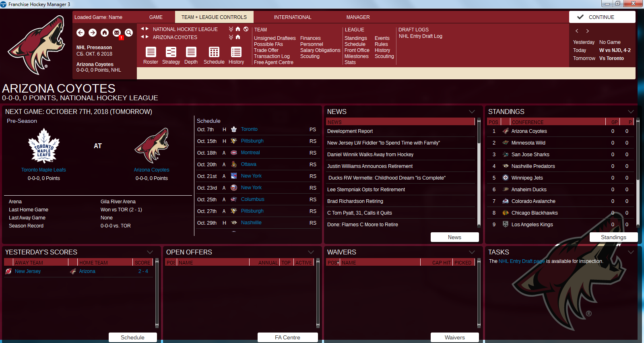The image size is (644, 343).
Task: Expand the Arizona Coyotes team dropdown chevron
Action: pyautogui.click(x=231, y=37)
